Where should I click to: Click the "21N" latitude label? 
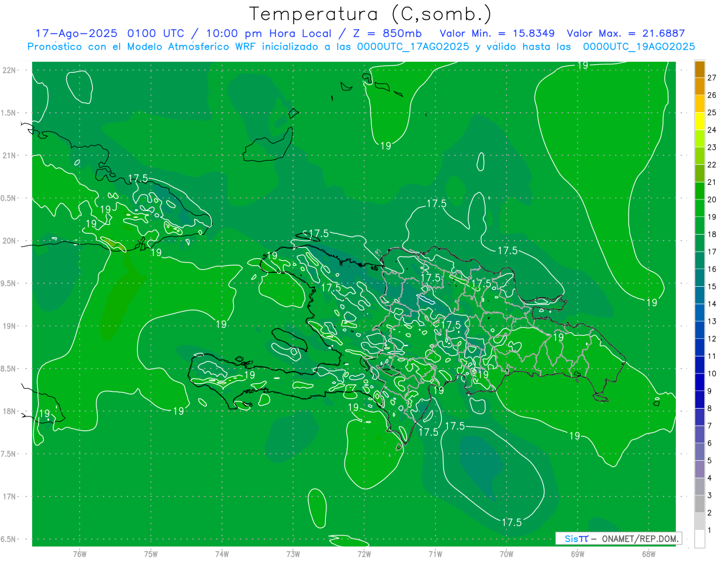(x=10, y=155)
